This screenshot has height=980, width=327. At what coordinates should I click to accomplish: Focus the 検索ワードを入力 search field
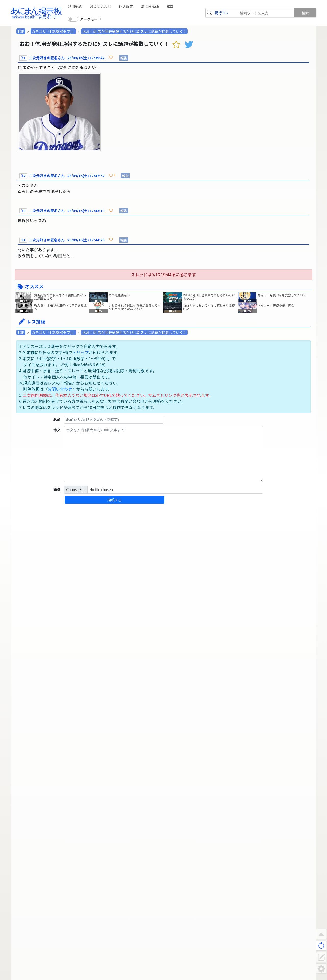[265, 13]
